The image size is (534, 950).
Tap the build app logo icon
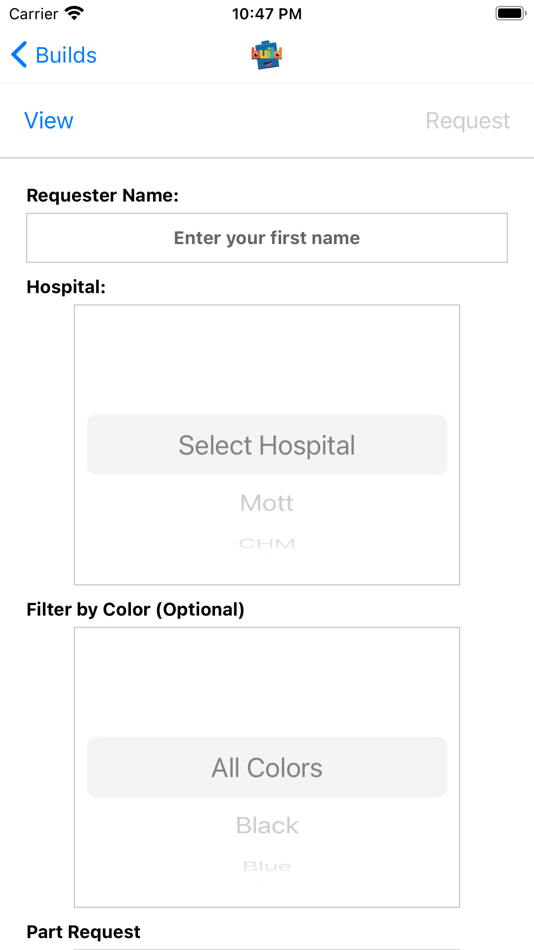click(x=267, y=56)
